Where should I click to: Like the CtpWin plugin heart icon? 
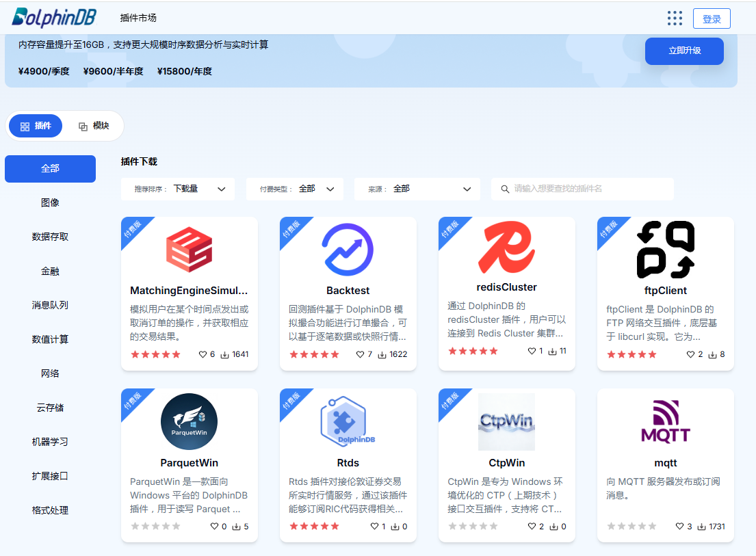(532, 527)
